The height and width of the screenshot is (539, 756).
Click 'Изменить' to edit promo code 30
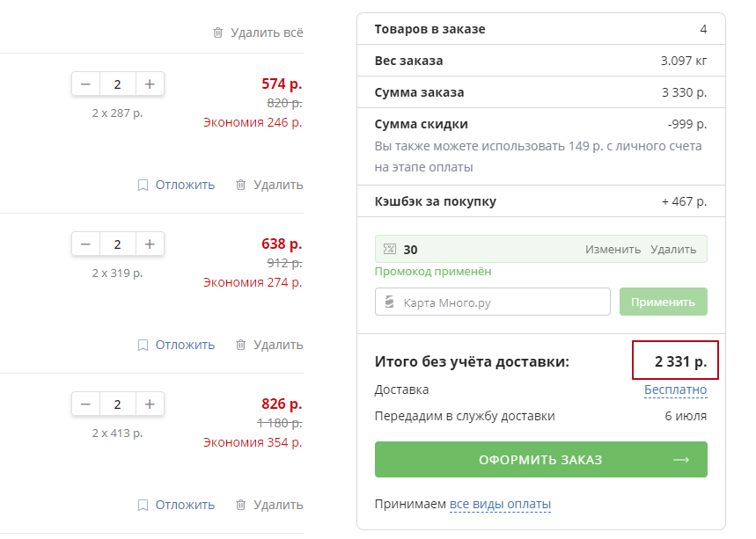click(613, 249)
